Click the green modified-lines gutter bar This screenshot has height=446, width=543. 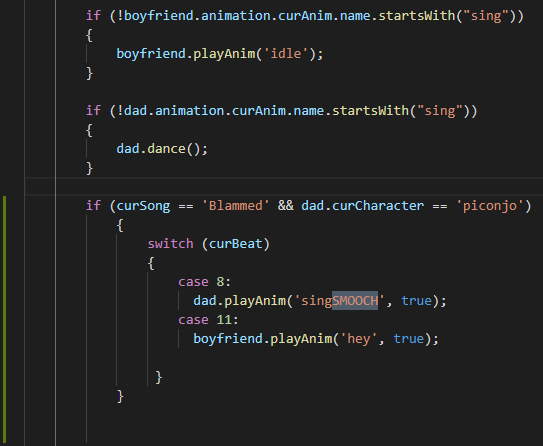point(5,320)
